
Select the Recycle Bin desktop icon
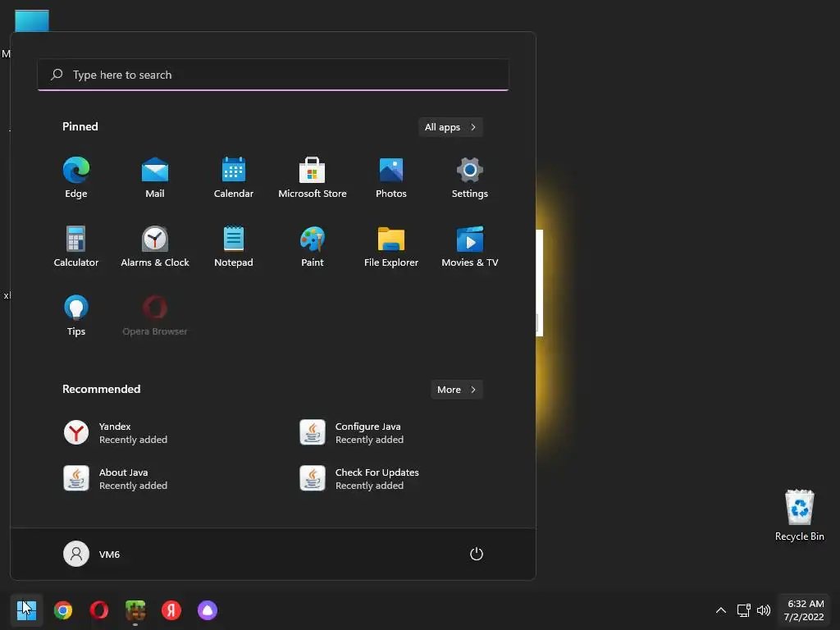coord(799,515)
